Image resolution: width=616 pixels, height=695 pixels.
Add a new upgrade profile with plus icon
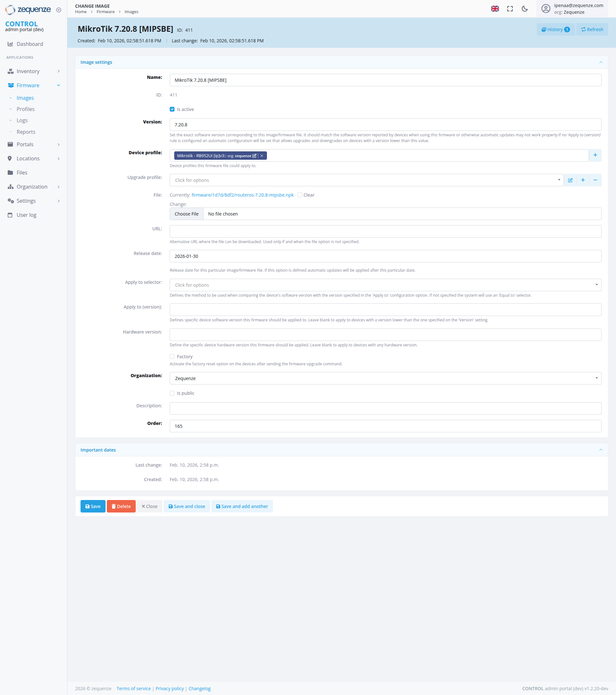click(583, 180)
